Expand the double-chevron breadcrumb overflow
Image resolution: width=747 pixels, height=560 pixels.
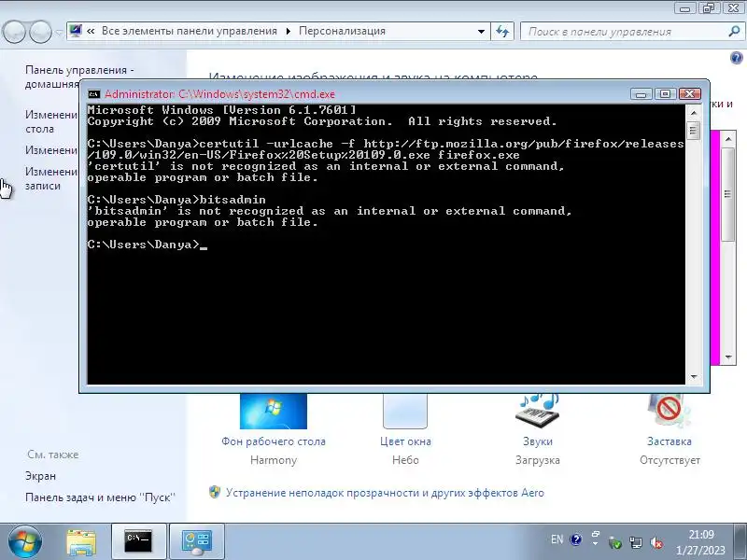[91, 31]
